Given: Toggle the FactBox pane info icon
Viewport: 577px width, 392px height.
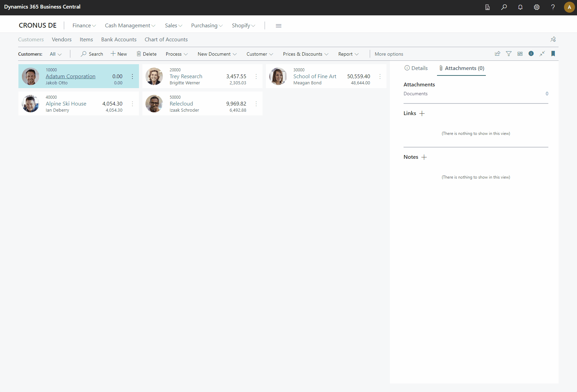Looking at the screenshot, I should pyautogui.click(x=531, y=54).
